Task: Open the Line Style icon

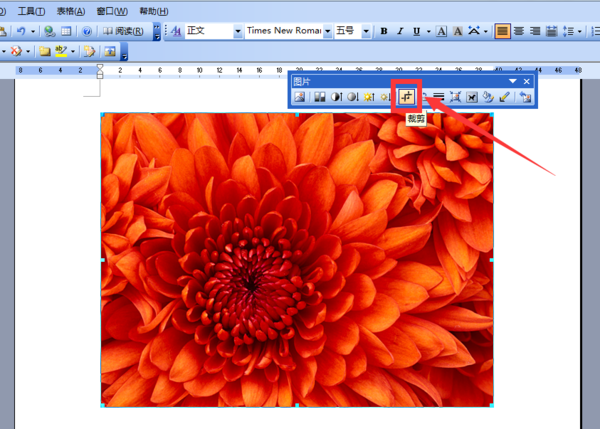Action: coord(438,97)
